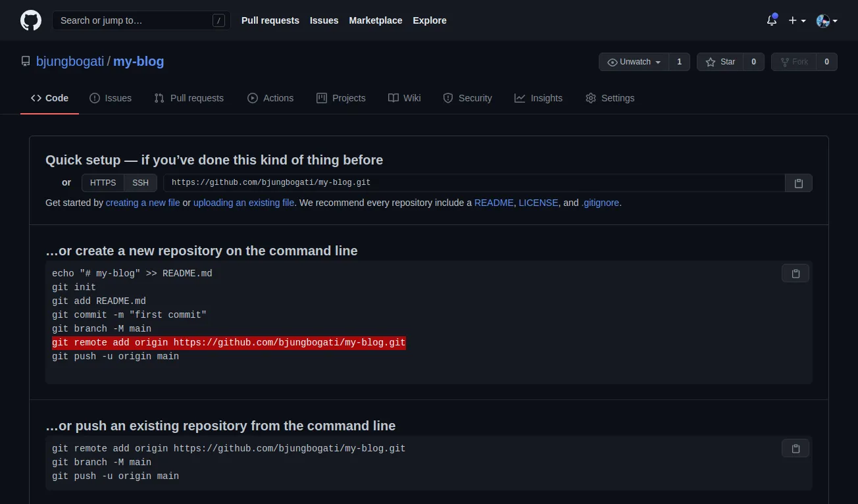Open the notifications bell
The width and height of the screenshot is (858, 504).
[x=772, y=20]
